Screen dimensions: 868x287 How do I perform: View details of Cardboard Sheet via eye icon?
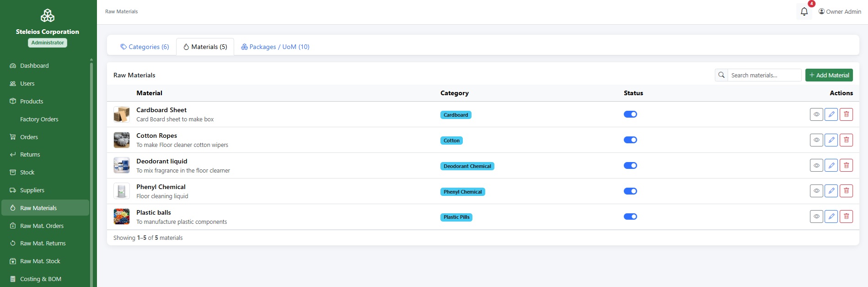816,114
